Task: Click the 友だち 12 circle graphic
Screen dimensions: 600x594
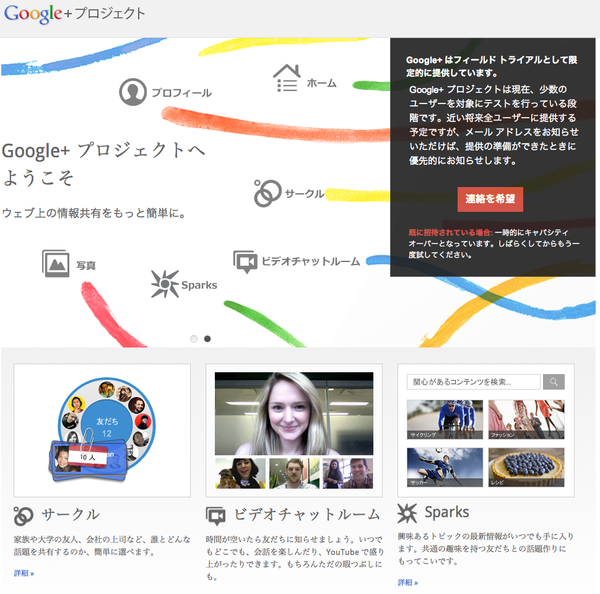Action: (107, 424)
